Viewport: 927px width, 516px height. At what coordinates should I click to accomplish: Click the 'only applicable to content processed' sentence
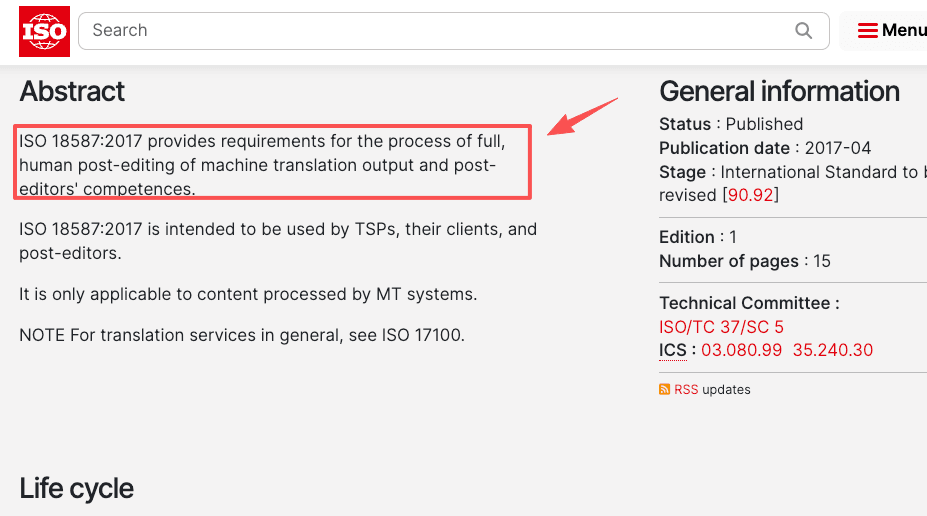pyautogui.click(x=248, y=294)
